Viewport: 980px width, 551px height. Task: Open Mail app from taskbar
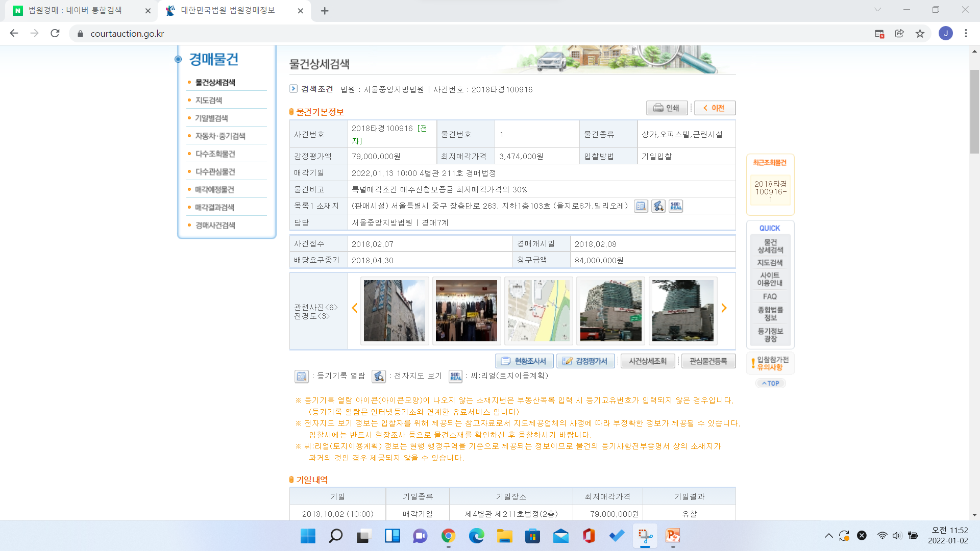pos(560,536)
